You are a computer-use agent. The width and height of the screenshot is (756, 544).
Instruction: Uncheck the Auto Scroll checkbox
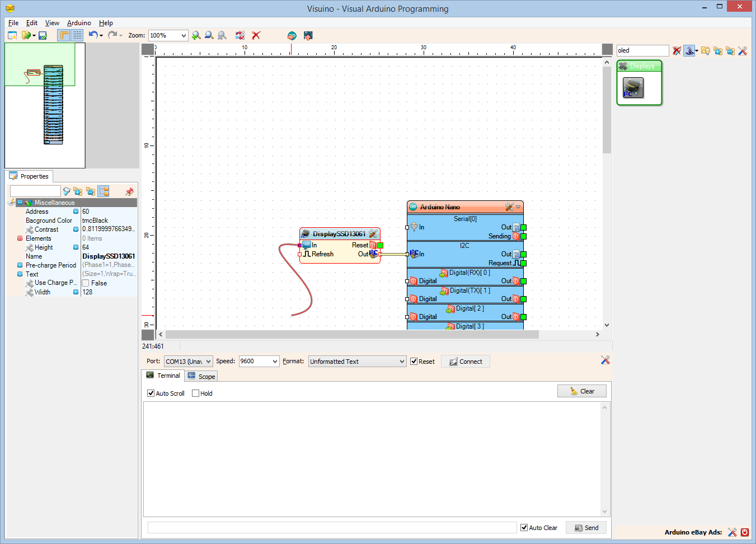click(151, 393)
